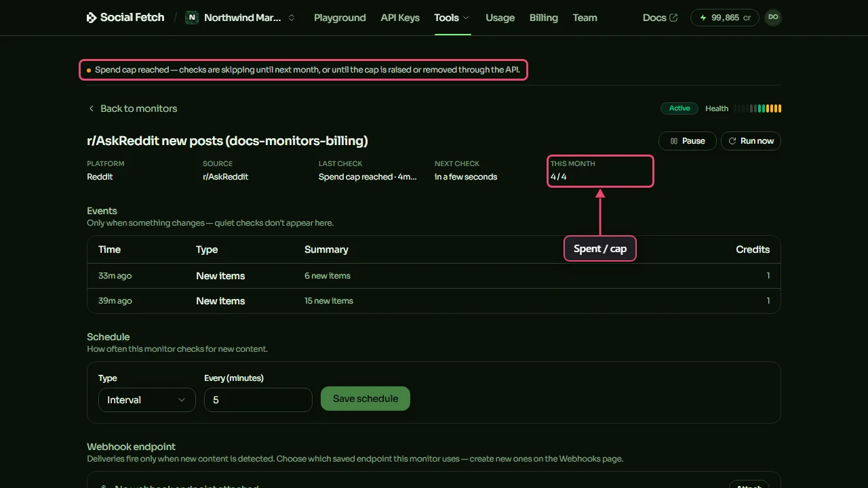The width and height of the screenshot is (868, 488).
Task: Click the pause icon in Pause button
Action: 674,141
